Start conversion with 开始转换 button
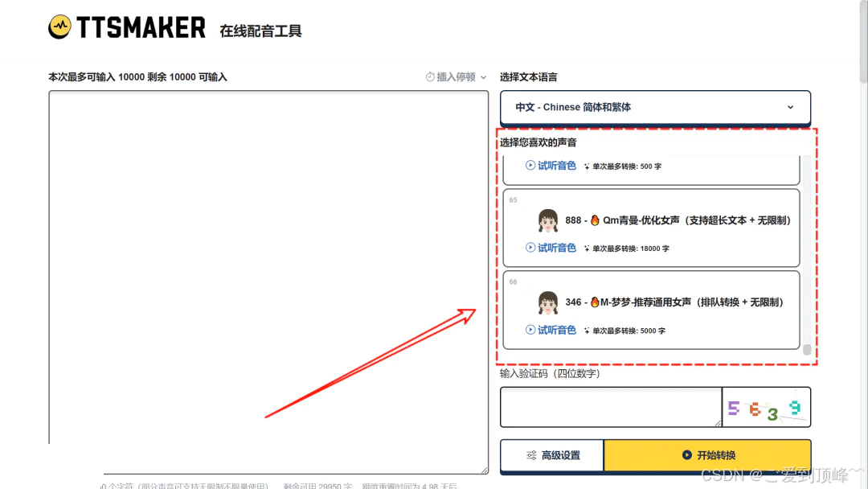The height and width of the screenshot is (489, 868). coord(707,455)
